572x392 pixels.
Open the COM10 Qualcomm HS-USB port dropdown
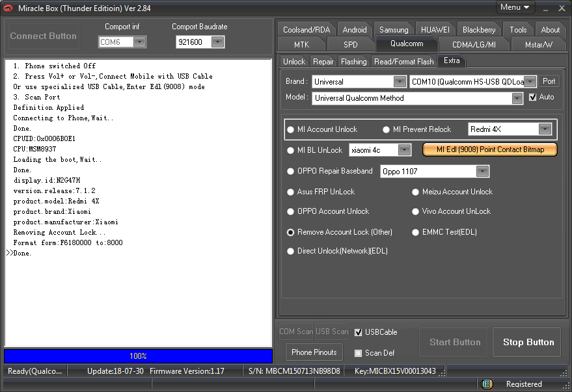coord(530,82)
